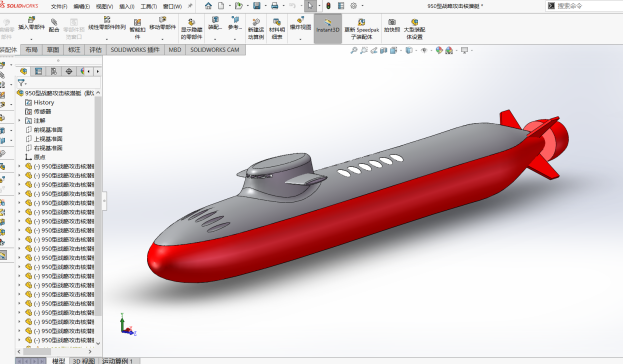Click the Zoom to Fit magnifier icon
Viewport: 623px width, 364px height.
(x=354, y=50)
